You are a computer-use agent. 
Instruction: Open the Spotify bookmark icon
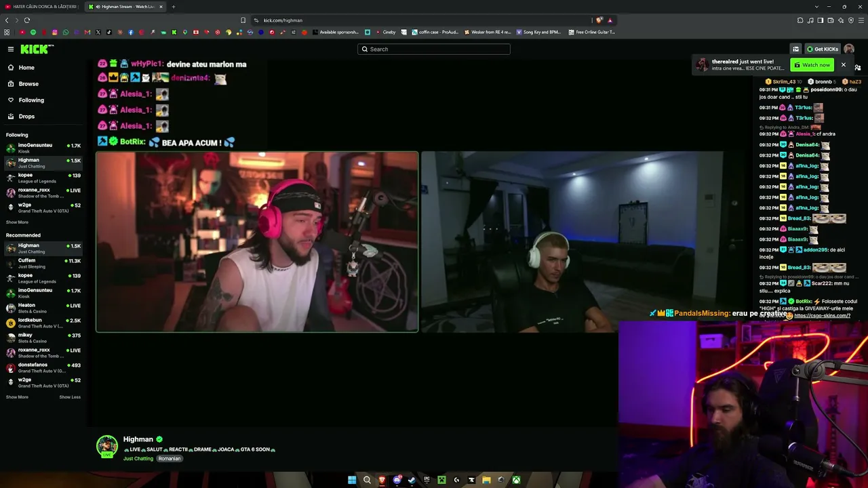pos(33,32)
